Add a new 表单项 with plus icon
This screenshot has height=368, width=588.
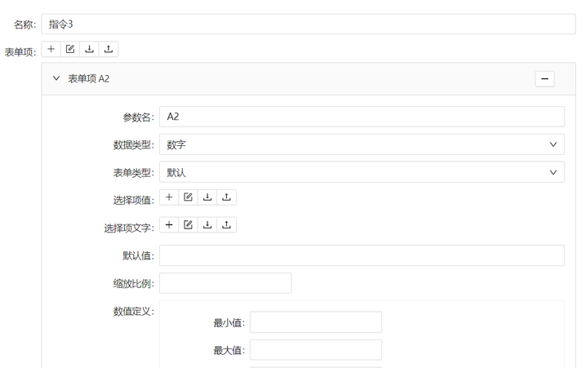click(x=51, y=49)
